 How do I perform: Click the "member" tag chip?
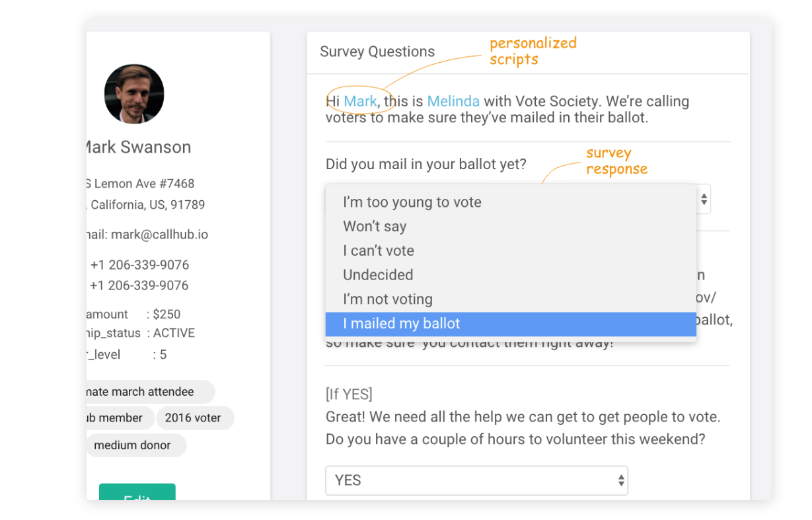coord(120,418)
